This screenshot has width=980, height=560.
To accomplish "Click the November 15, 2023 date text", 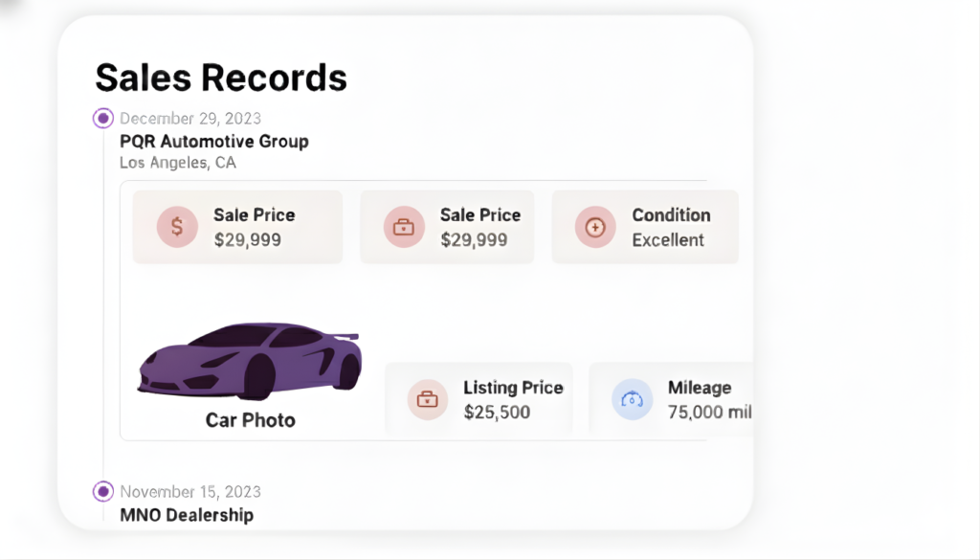I will click(190, 492).
